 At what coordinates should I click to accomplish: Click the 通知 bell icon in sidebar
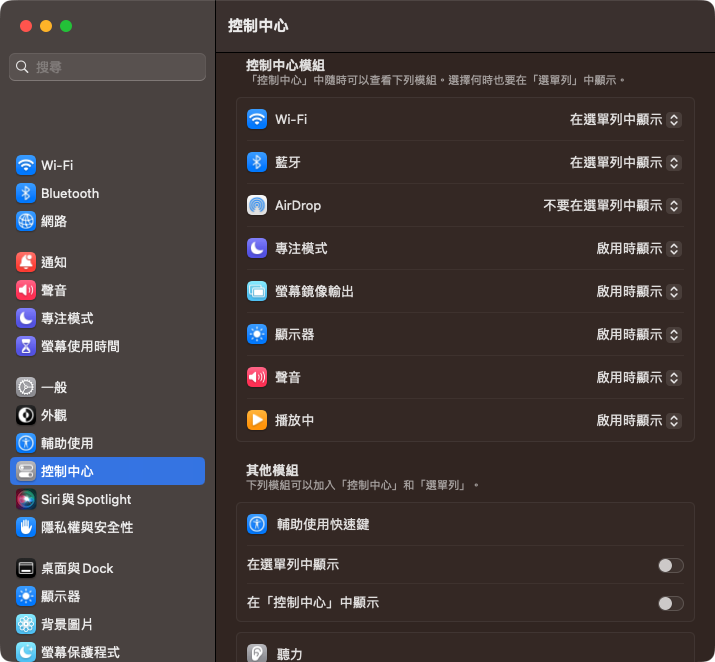pos(26,262)
